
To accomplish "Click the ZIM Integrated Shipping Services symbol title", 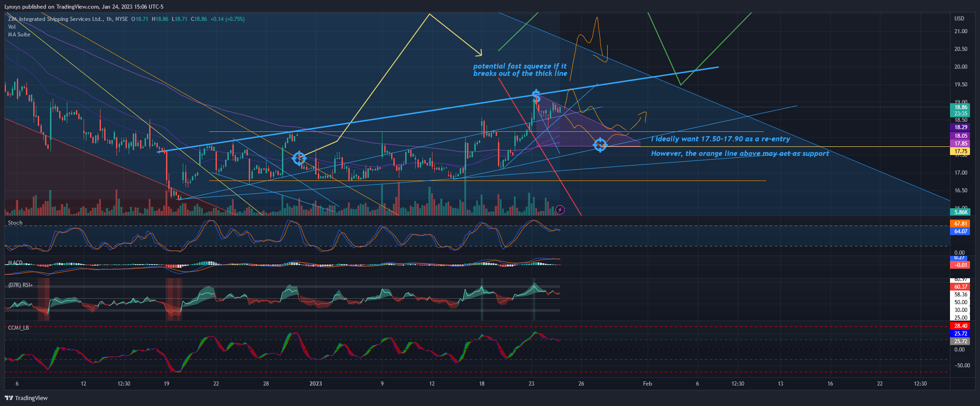I will coord(55,19).
